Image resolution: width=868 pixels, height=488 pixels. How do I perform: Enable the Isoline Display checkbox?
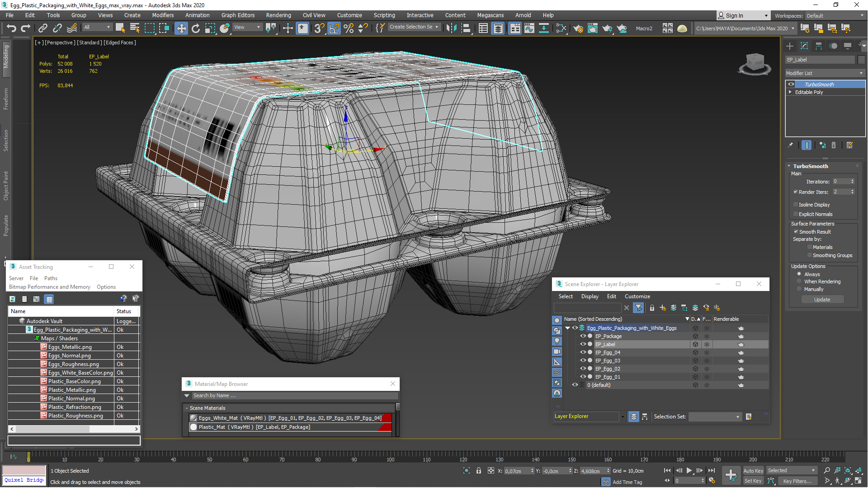coord(796,205)
